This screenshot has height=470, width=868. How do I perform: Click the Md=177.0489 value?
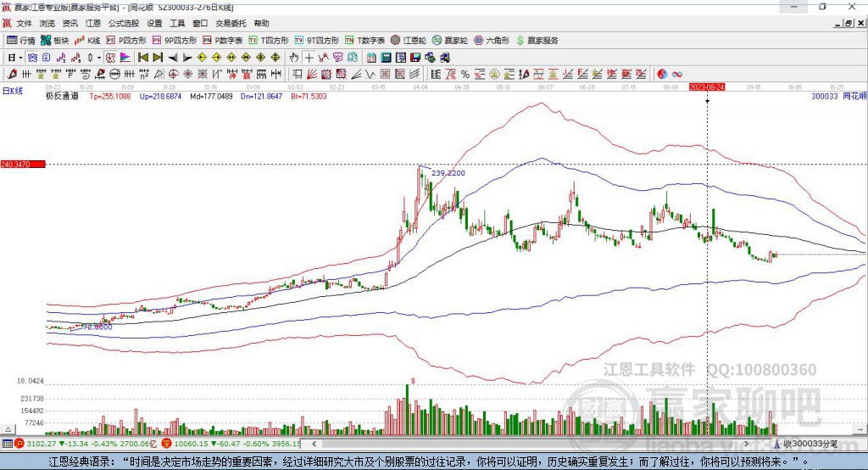(x=211, y=97)
